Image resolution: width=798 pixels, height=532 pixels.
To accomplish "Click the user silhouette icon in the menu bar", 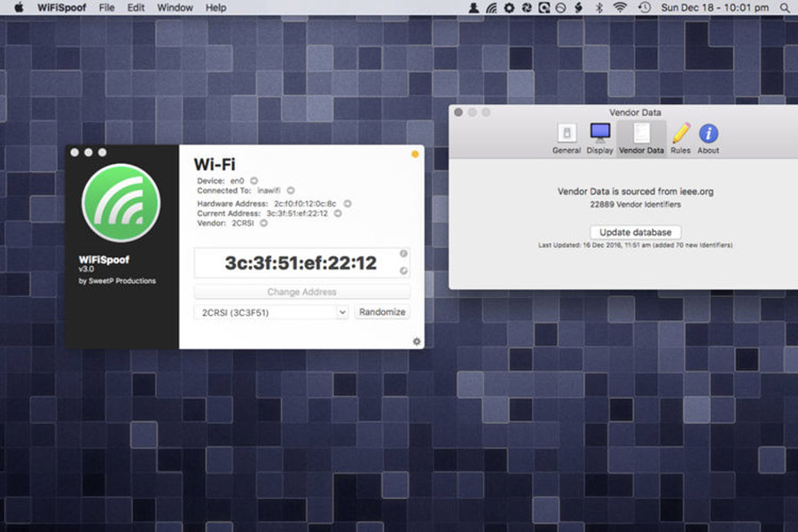I will pyautogui.click(x=473, y=8).
